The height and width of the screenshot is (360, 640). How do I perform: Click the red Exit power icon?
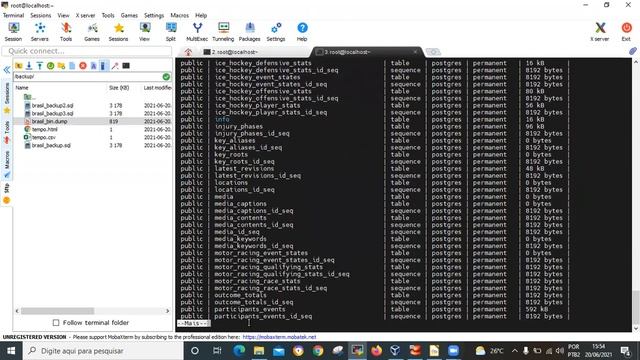(626, 32)
